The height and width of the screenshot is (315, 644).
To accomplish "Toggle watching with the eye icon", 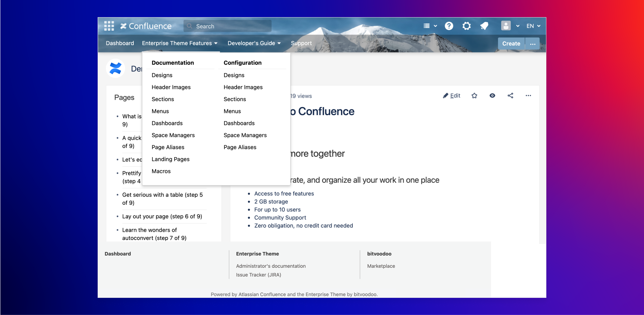I will pos(492,96).
